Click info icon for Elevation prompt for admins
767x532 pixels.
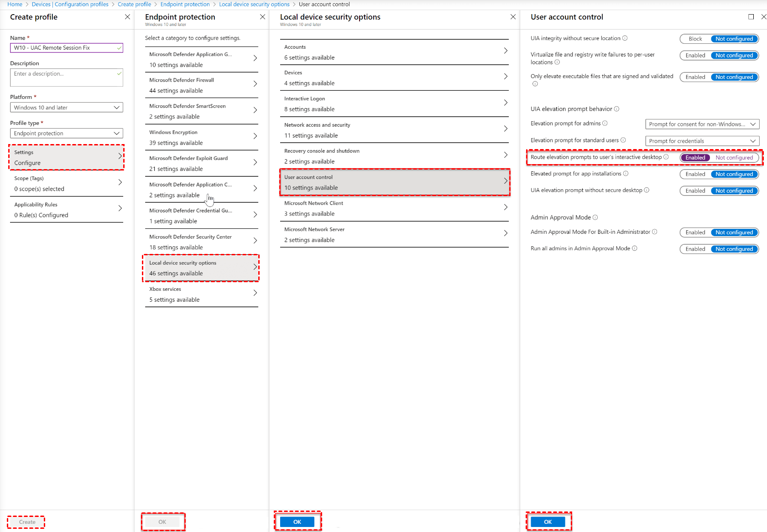[x=605, y=124]
